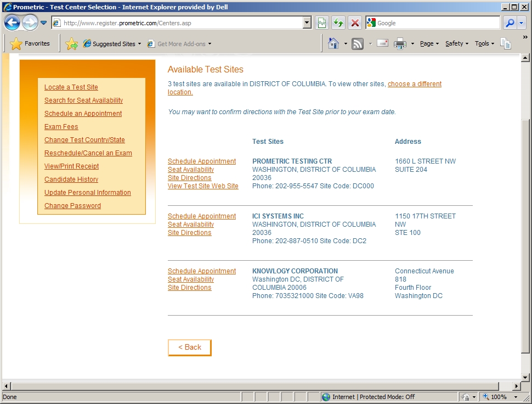Open Site Directions for Prometric Testing Ctr
Viewport: 532px width, 404px height.
[189, 177]
